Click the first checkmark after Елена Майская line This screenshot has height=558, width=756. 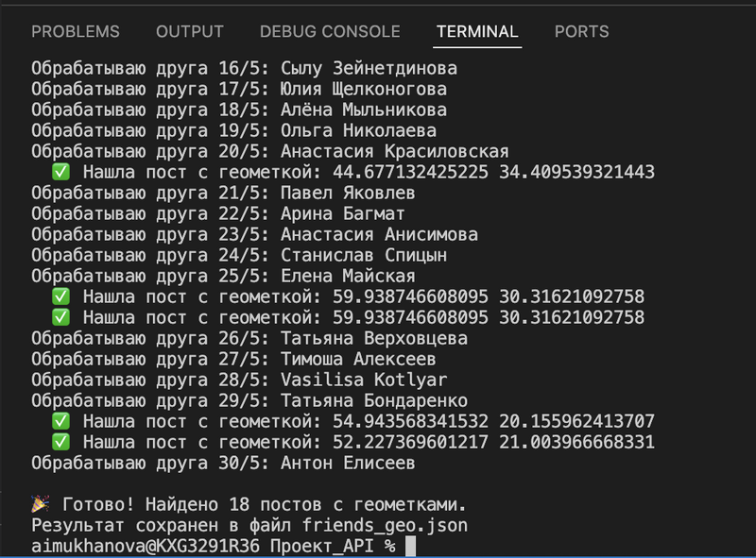(x=62, y=296)
